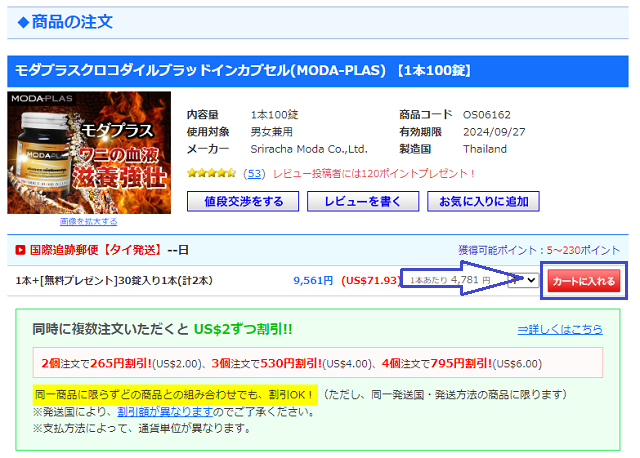Viewport: 640px width, 458px height.
Task: Click manufacturer Sriracha Moda Co.,Ltd.
Action: point(309,149)
